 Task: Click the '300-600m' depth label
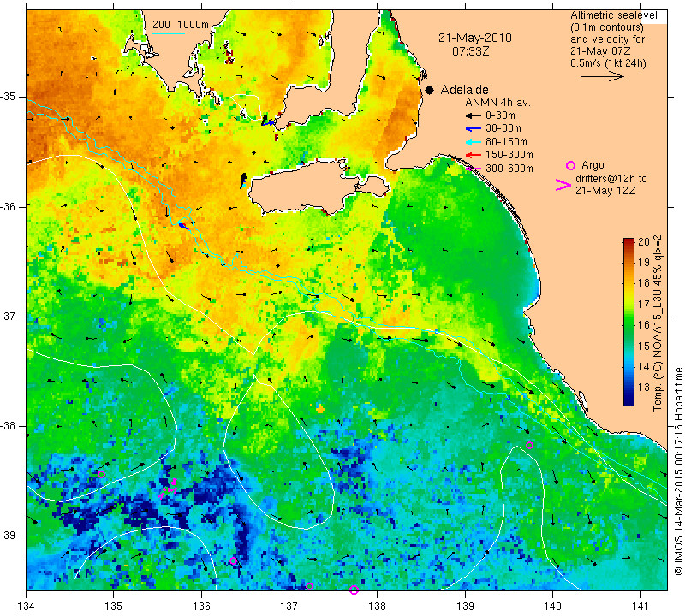(509, 169)
